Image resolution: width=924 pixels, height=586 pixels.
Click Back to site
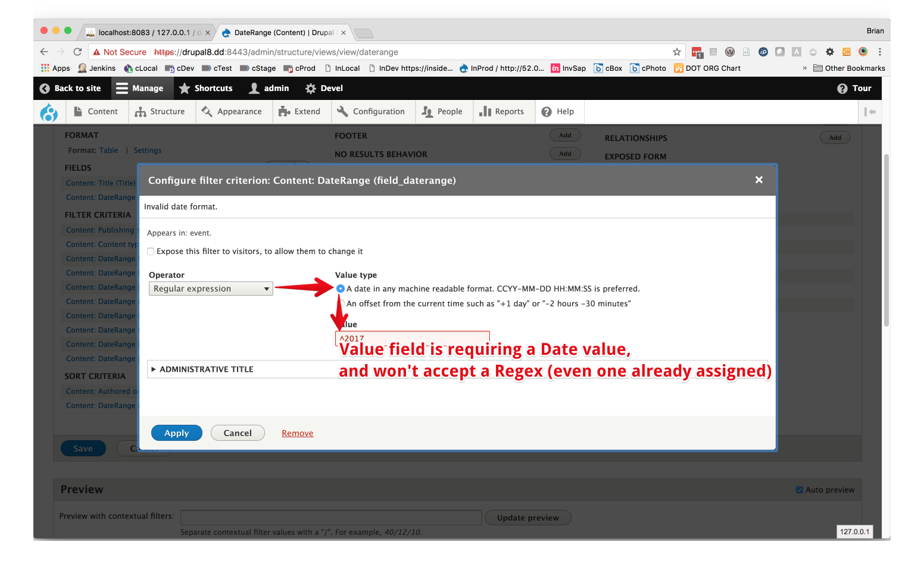tap(70, 88)
